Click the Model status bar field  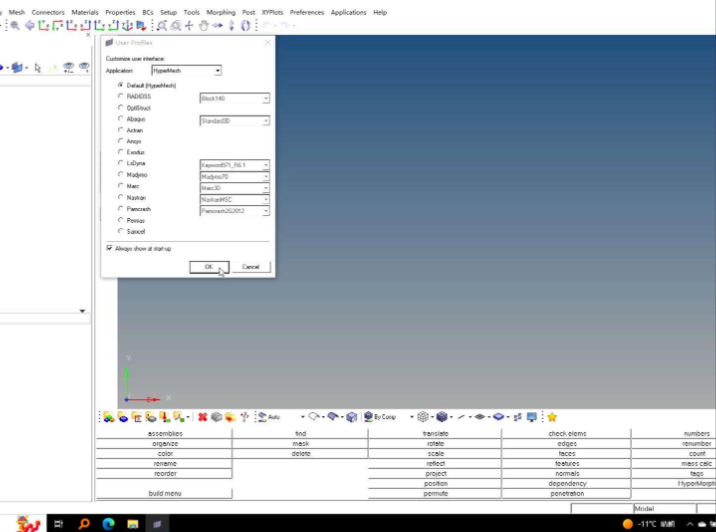(x=664, y=508)
